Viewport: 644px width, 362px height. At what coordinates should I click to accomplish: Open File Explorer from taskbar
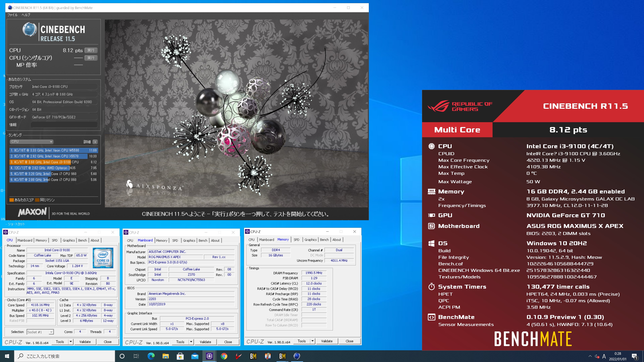coord(166,356)
